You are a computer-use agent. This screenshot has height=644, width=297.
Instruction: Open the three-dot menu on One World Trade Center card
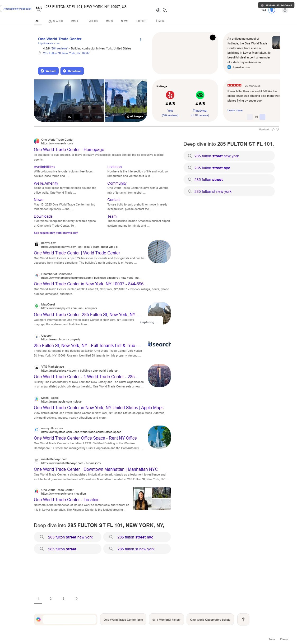(x=140, y=40)
